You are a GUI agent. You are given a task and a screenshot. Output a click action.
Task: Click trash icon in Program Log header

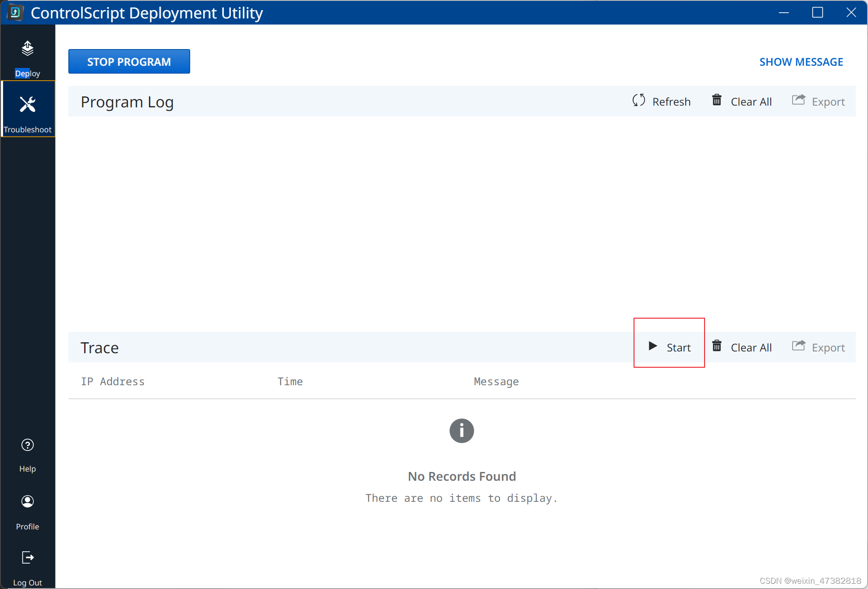[x=717, y=100]
